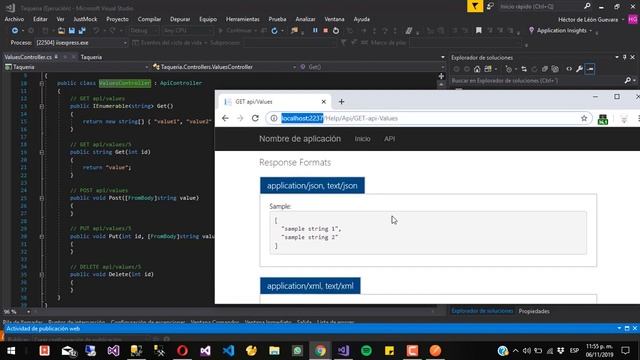Click the Quick Launch search field
Image resolution: width=640 pixels, height=360 pixels.
[x=540, y=7]
